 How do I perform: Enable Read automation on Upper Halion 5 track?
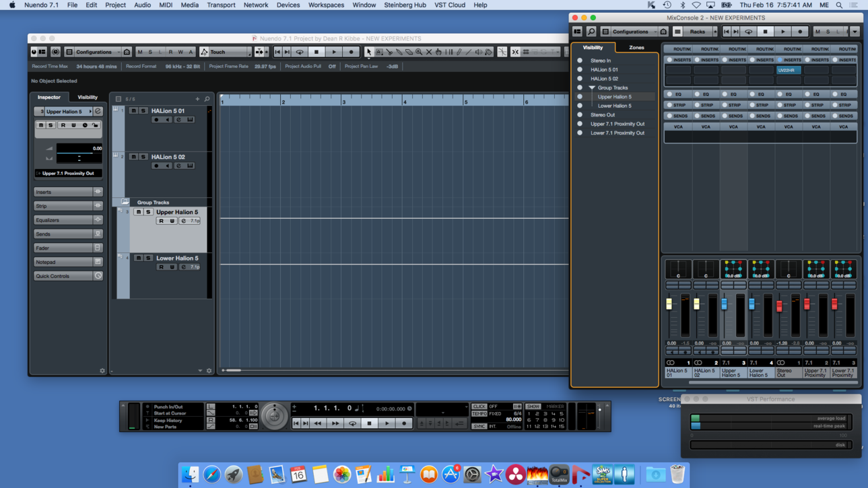[161, 221]
